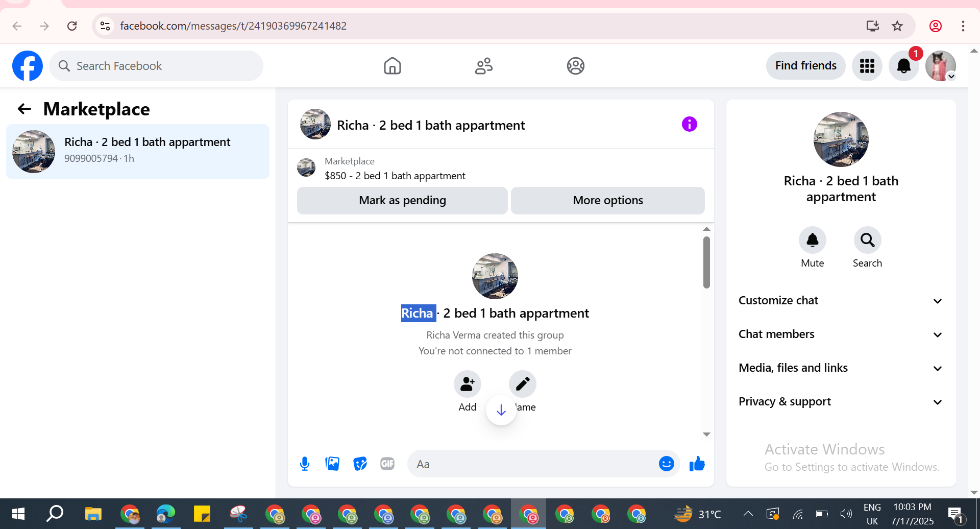980x529 pixels.
Task: Show hidden system tray icons
Action: point(748,514)
